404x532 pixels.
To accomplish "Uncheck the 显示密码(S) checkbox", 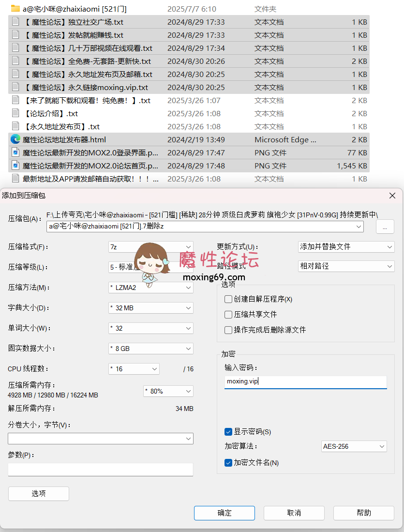I will click(x=228, y=432).
